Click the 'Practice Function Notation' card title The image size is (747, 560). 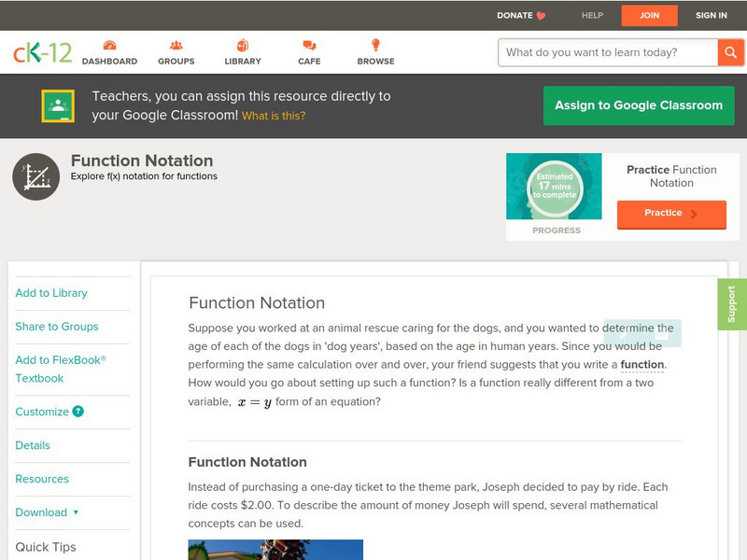[671, 176]
